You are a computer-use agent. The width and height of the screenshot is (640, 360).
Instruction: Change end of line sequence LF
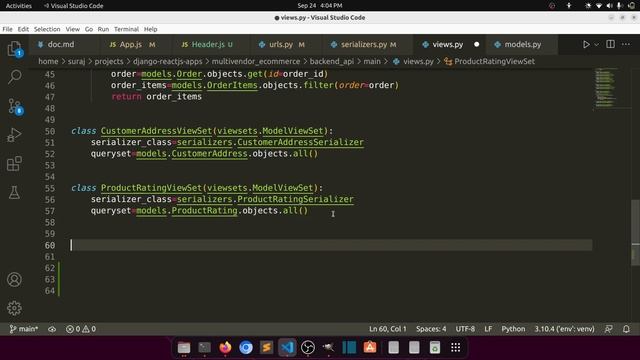coord(488,329)
